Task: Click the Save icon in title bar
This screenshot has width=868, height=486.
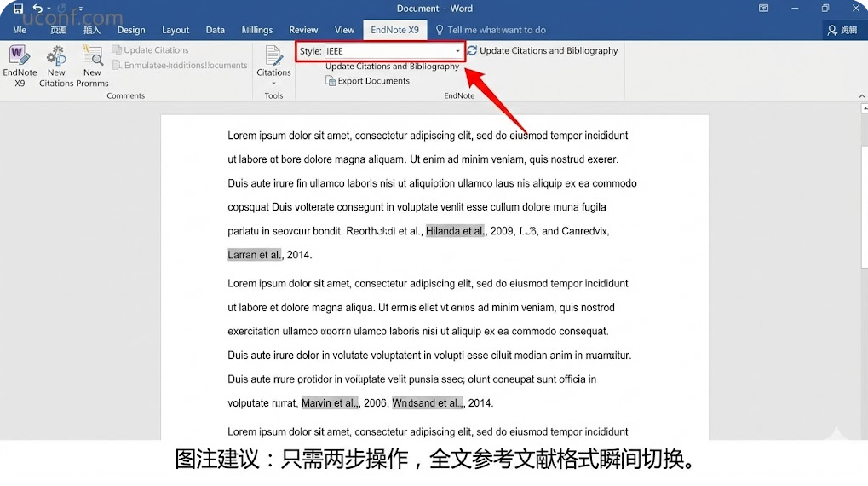Action: pyautogui.click(x=18, y=9)
